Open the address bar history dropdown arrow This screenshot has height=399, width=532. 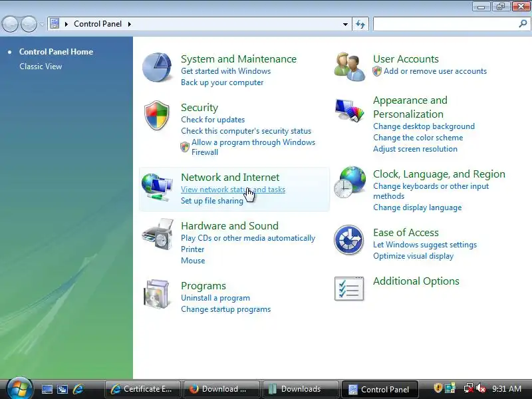345,24
